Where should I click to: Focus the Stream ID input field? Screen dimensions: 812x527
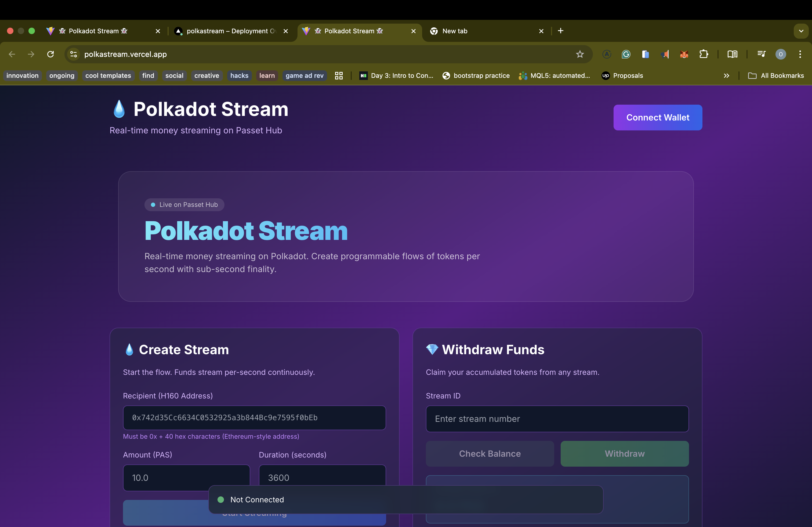click(x=557, y=419)
